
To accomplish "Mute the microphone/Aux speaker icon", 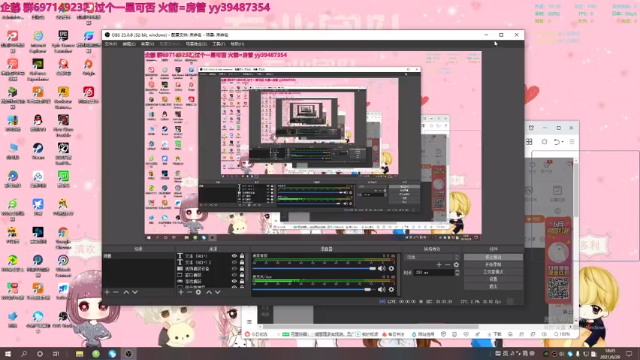I will point(382,289).
